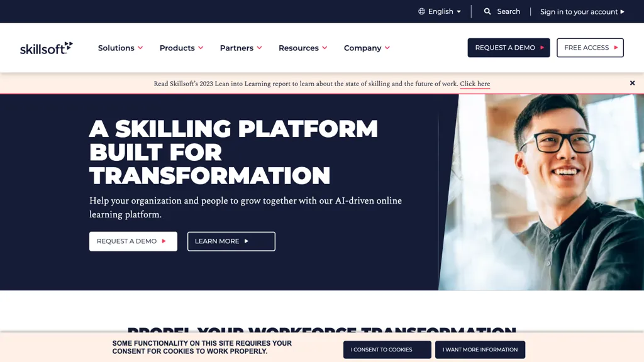644x362 pixels.
Task: Click the arrow on REQUEST A DEMO button
Action: click(x=541, y=47)
